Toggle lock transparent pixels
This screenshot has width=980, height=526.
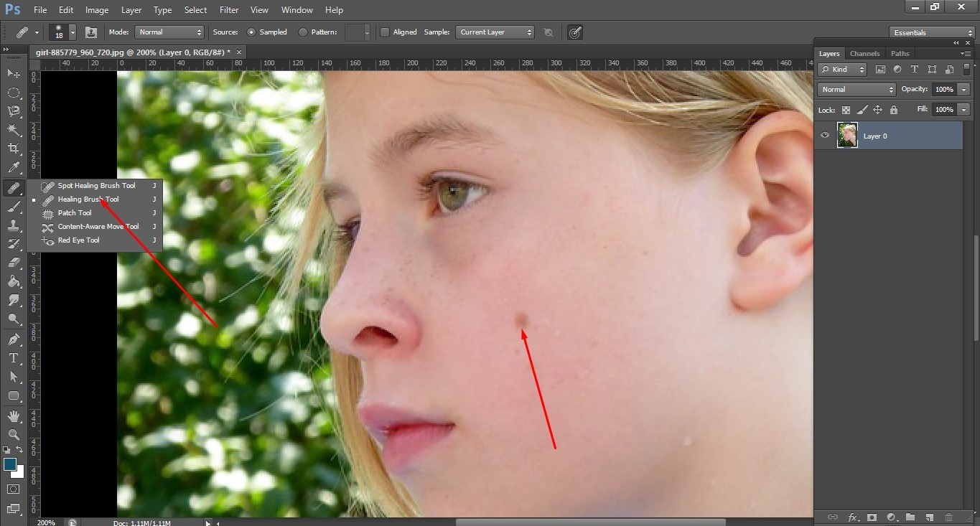coord(846,110)
